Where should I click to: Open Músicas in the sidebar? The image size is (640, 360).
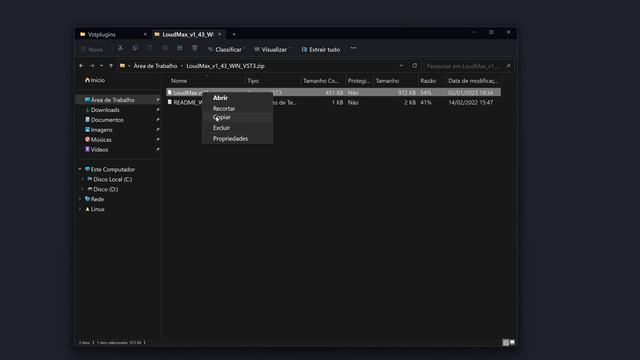(x=98, y=140)
